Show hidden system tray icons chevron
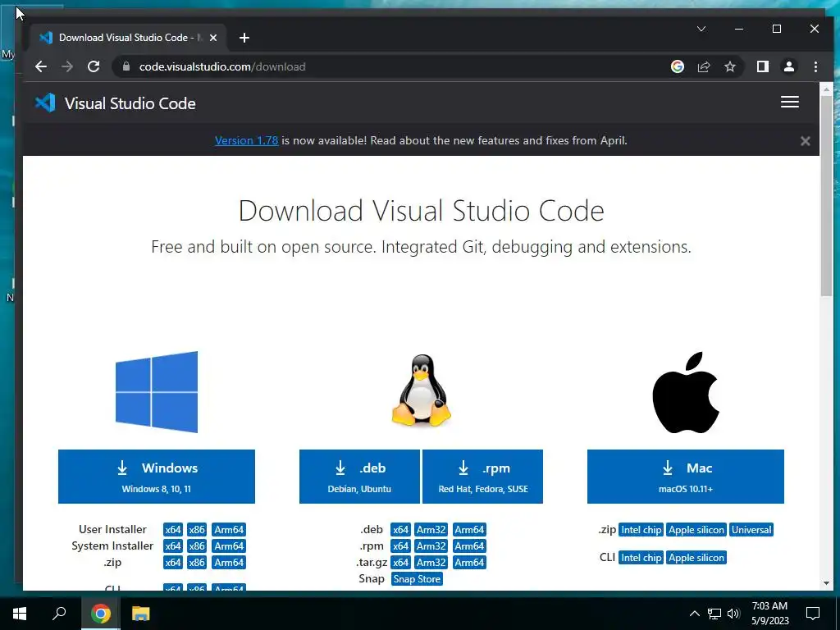Viewport: 840px width, 630px height. pos(694,614)
